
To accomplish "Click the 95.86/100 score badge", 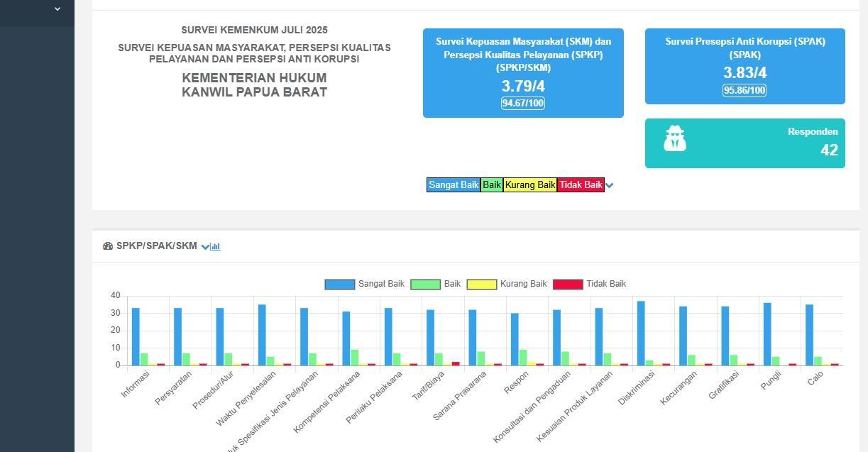I will tap(745, 90).
